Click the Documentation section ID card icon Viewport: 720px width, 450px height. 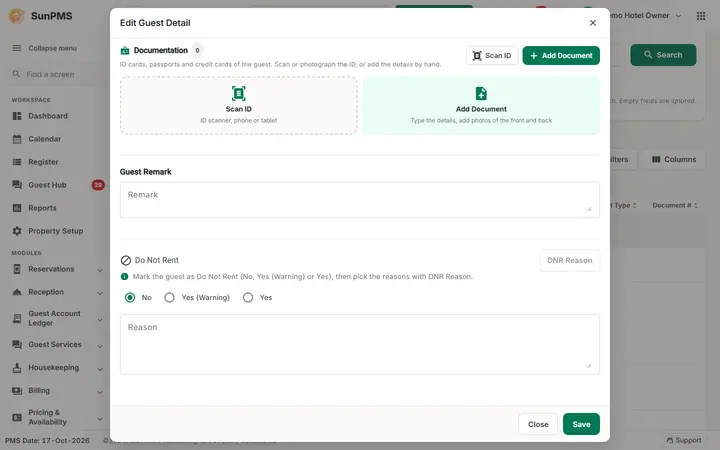[125, 50]
